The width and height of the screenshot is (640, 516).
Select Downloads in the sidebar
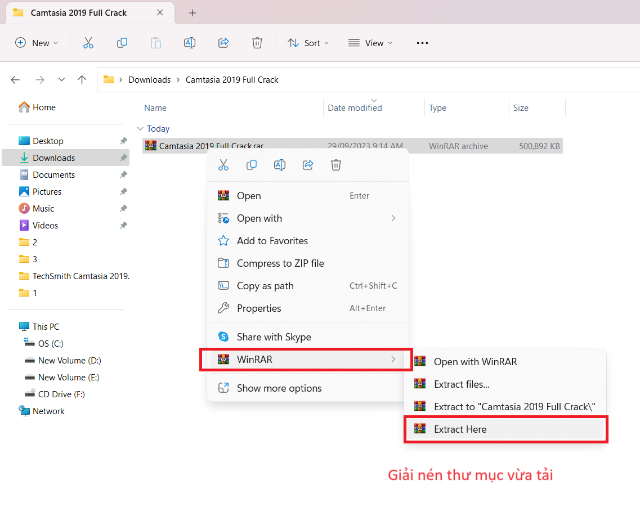66,158
